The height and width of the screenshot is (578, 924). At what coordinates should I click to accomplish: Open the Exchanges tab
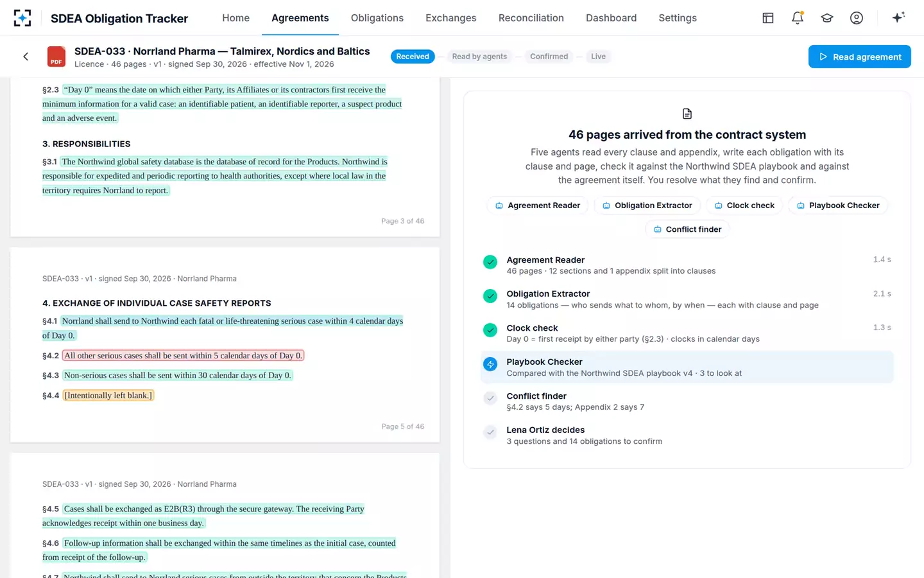click(x=451, y=18)
